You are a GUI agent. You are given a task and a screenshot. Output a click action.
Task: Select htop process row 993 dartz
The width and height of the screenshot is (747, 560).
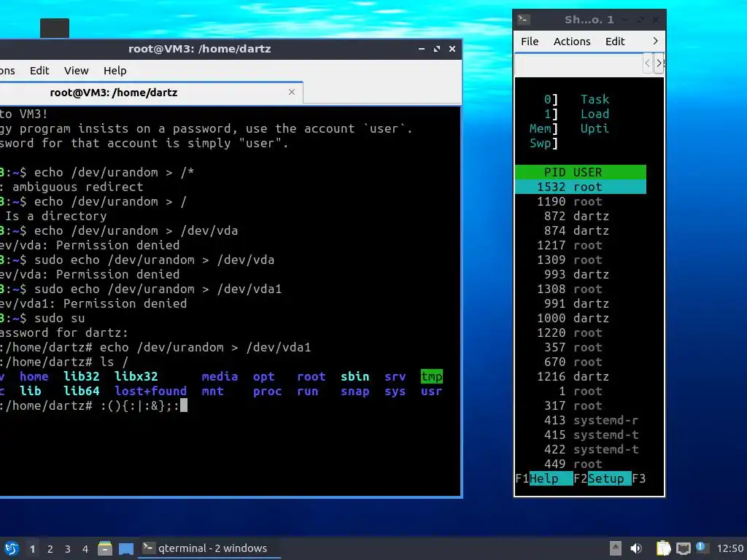click(580, 274)
